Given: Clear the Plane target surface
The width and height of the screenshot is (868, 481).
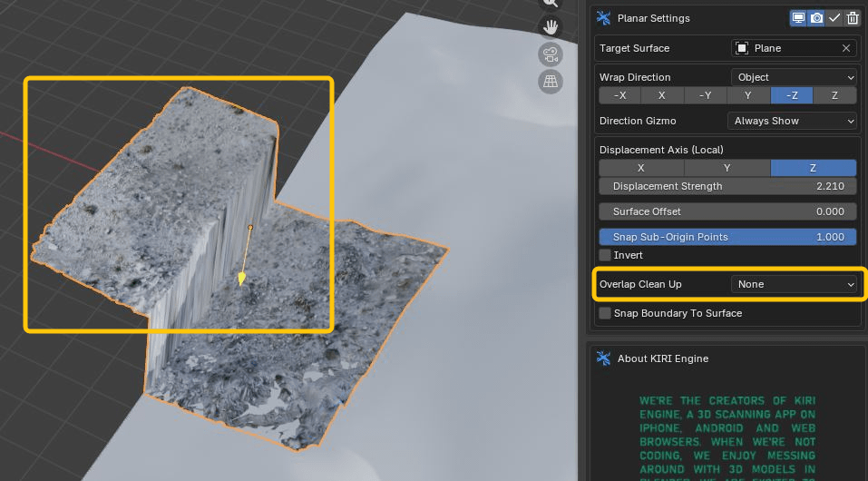Looking at the screenshot, I should pyautogui.click(x=846, y=48).
